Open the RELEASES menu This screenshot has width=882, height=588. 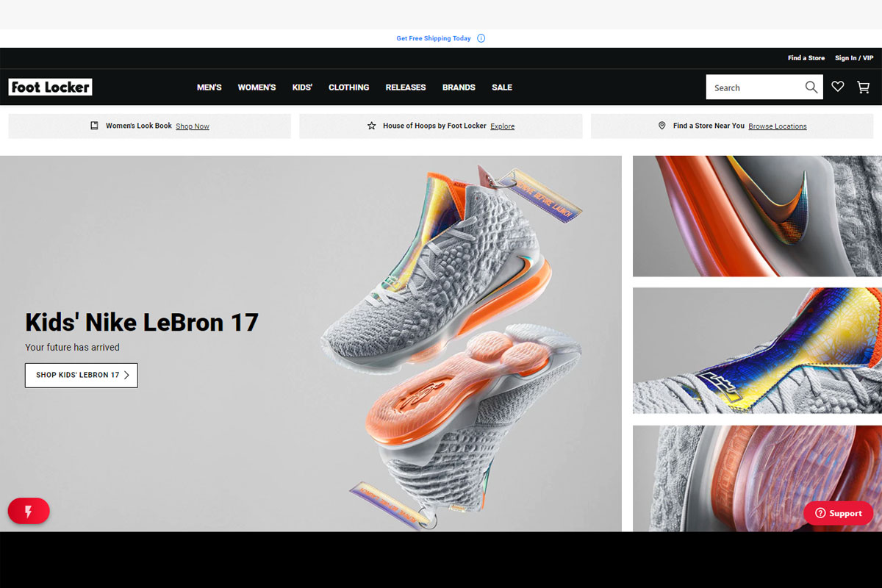(x=405, y=87)
